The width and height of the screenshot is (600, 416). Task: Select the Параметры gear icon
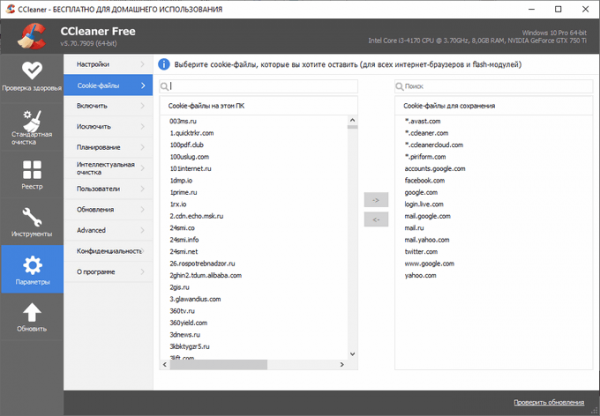point(32,265)
